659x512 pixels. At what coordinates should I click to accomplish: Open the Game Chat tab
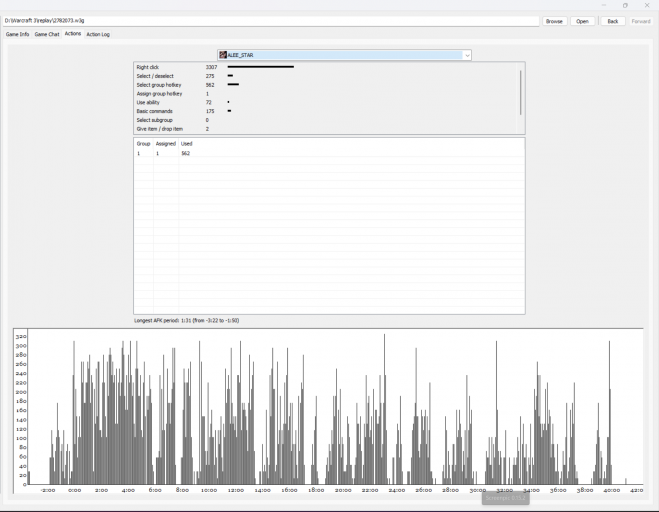(x=47, y=34)
